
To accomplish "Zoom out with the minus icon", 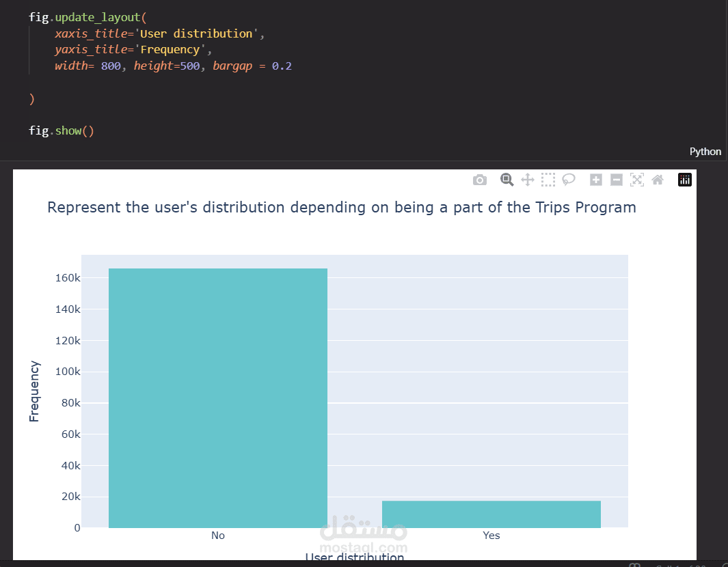I will coord(616,180).
